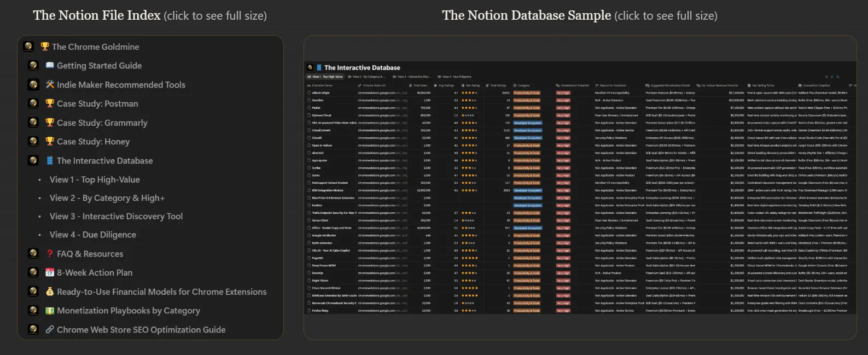Open FAQ & Resources page
This screenshot has height=355, width=868.
(x=90, y=254)
